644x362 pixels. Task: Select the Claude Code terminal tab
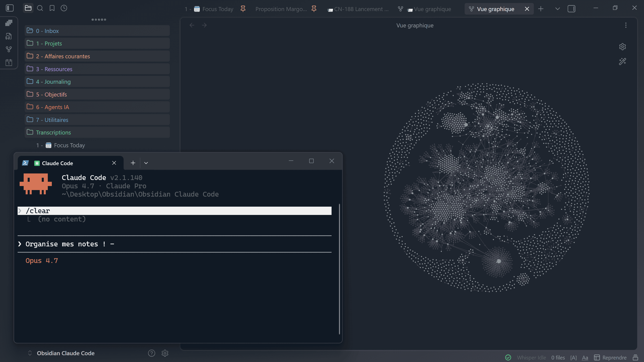[70, 163]
